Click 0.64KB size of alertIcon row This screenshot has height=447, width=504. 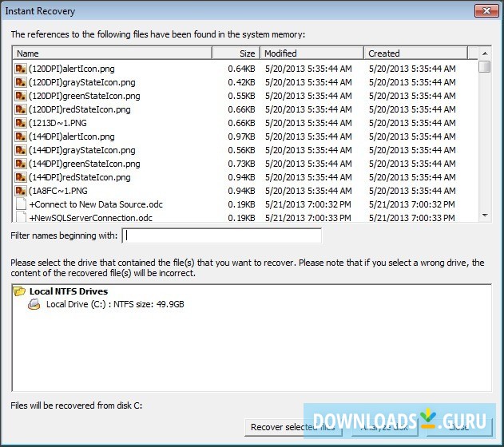241,69
